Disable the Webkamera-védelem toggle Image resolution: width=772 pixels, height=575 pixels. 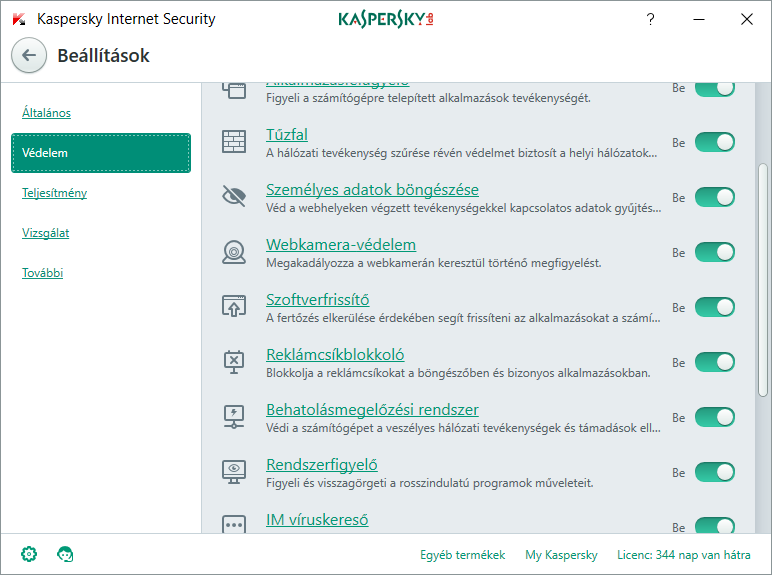point(714,253)
